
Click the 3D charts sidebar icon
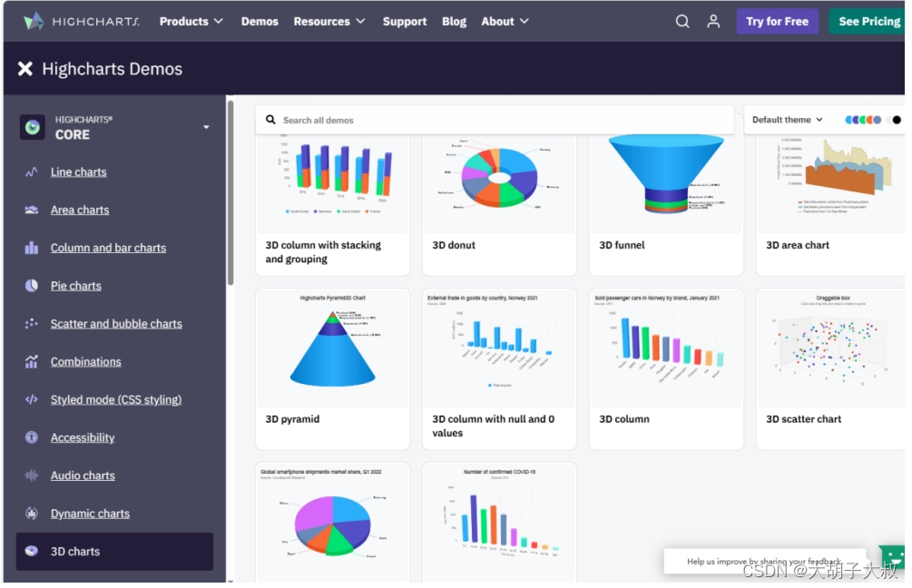click(x=32, y=552)
